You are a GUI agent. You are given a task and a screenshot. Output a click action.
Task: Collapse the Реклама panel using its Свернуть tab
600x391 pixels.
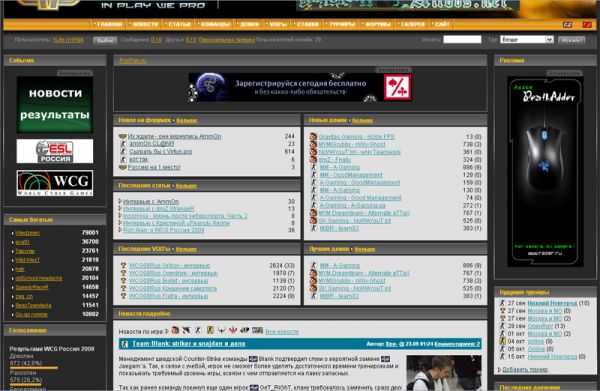[564, 73]
